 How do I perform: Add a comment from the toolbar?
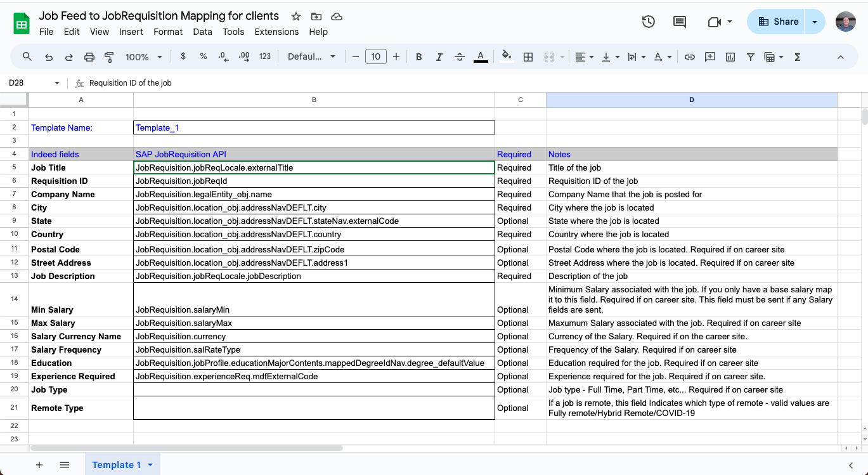coord(710,56)
